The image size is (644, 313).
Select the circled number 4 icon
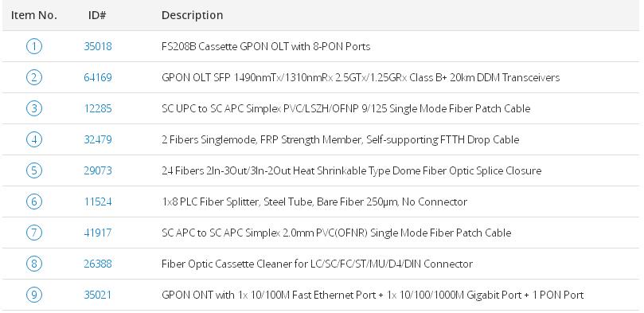point(33,139)
